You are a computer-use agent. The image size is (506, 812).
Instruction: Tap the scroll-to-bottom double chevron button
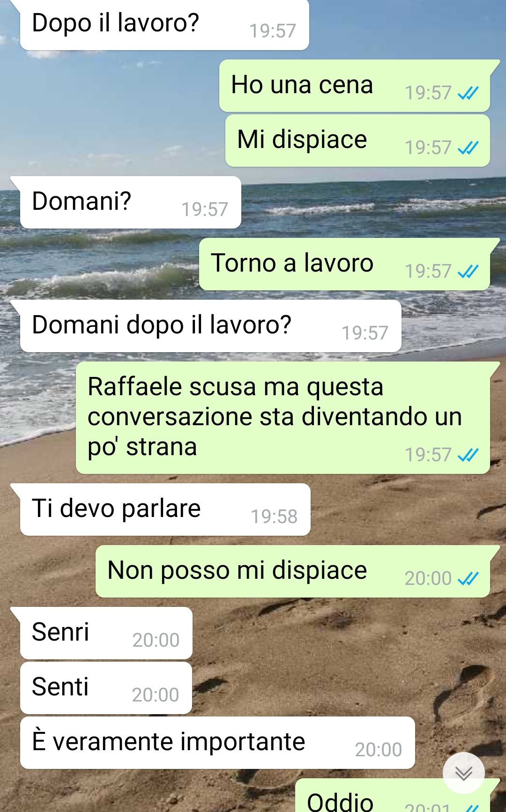coord(463,773)
